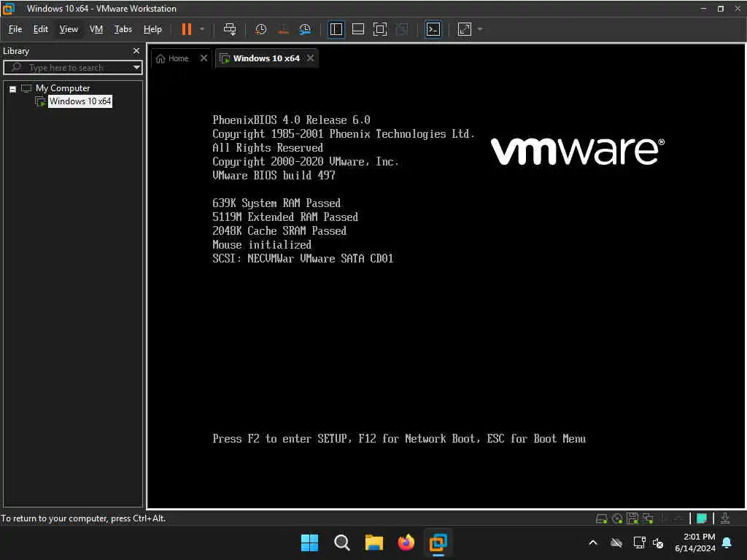Toggle the library sidebar view
747x560 pixels.
pyautogui.click(x=336, y=29)
